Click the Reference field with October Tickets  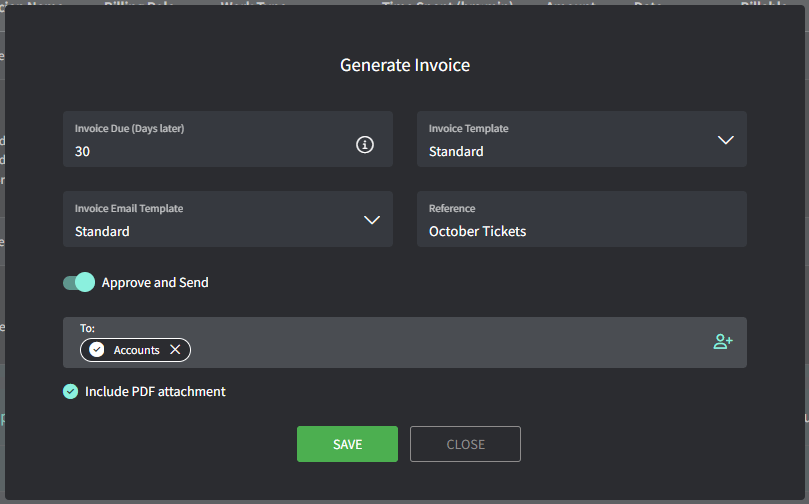pyautogui.click(x=581, y=219)
